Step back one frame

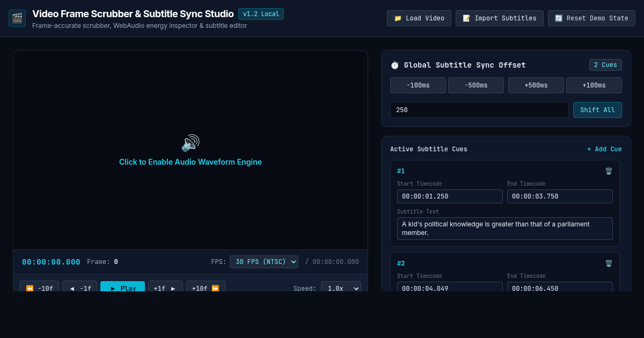click(x=79, y=286)
